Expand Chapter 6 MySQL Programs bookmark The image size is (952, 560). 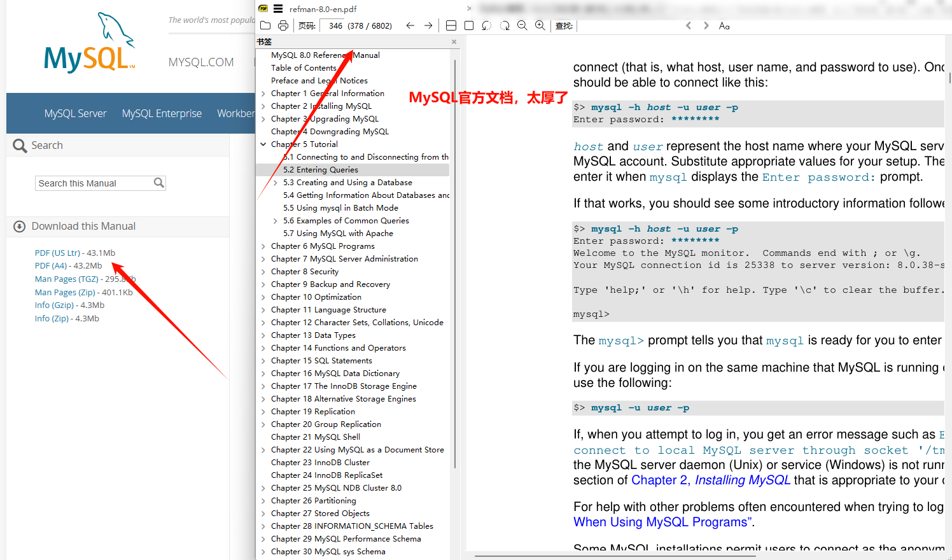click(263, 246)
